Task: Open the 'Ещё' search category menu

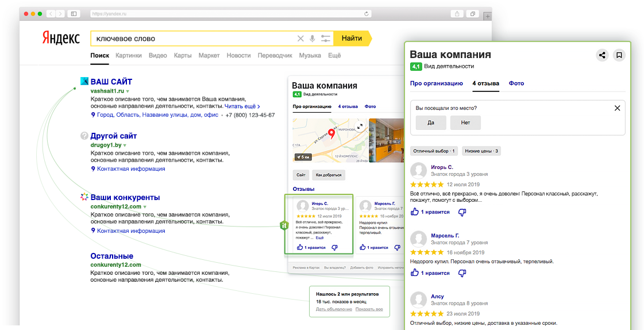Action: click(334, 56)
